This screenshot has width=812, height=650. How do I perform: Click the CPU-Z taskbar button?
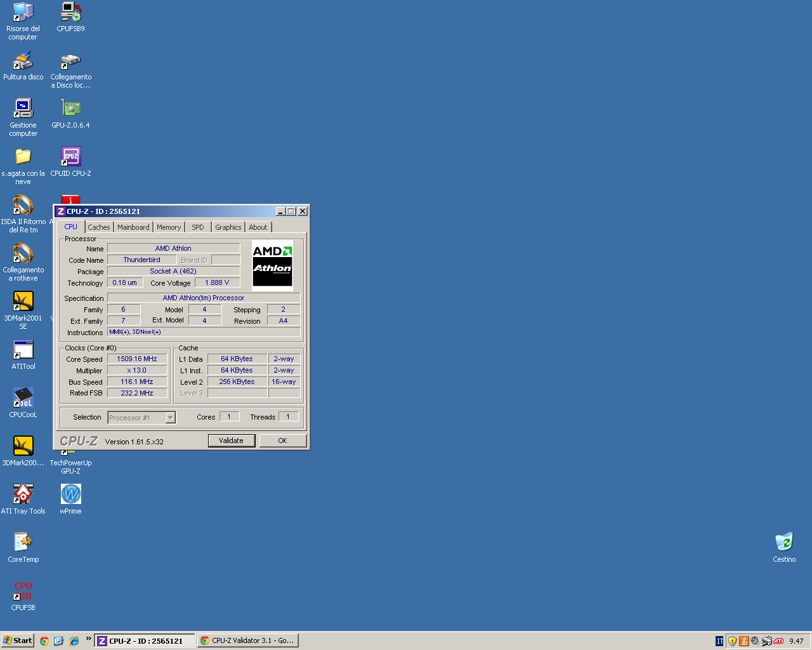[x=145, y=640]
